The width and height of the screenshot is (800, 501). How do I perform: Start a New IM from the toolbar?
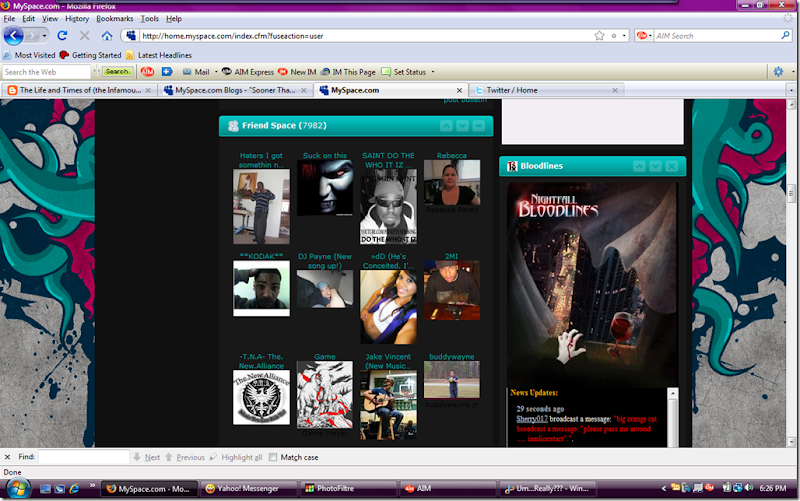tap(297, 72)
